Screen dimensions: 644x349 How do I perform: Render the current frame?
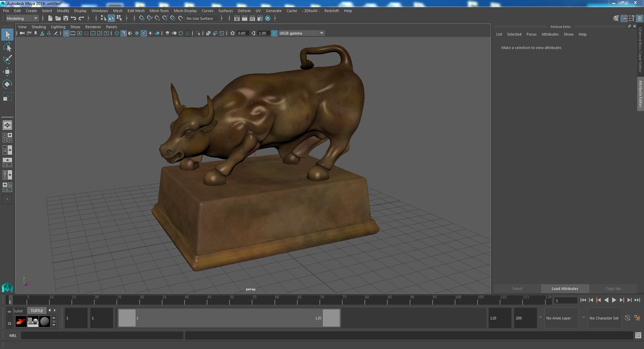[x=245, y=18]
